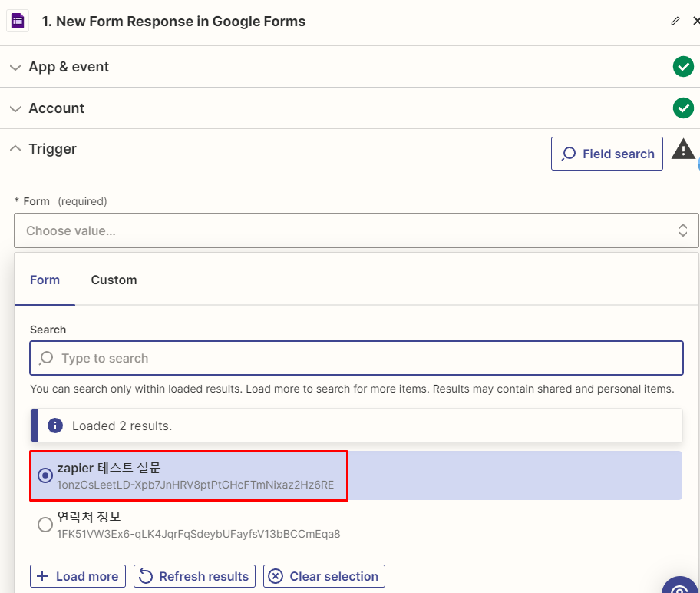Click the Trigger warning triangle icon
Viewport: 700px width, 593px height.
[683, 149]
